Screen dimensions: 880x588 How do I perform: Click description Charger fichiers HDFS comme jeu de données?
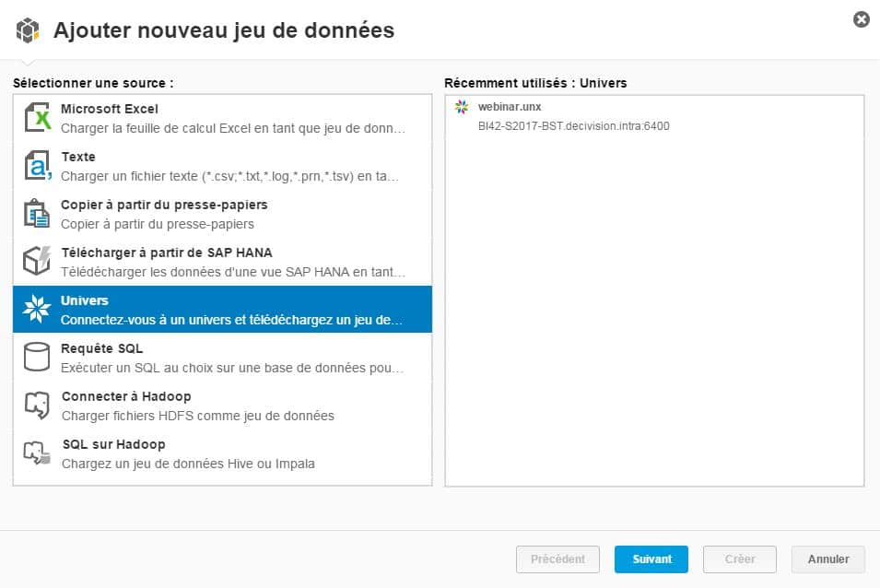pyautogui.click(x=198, y=416)
